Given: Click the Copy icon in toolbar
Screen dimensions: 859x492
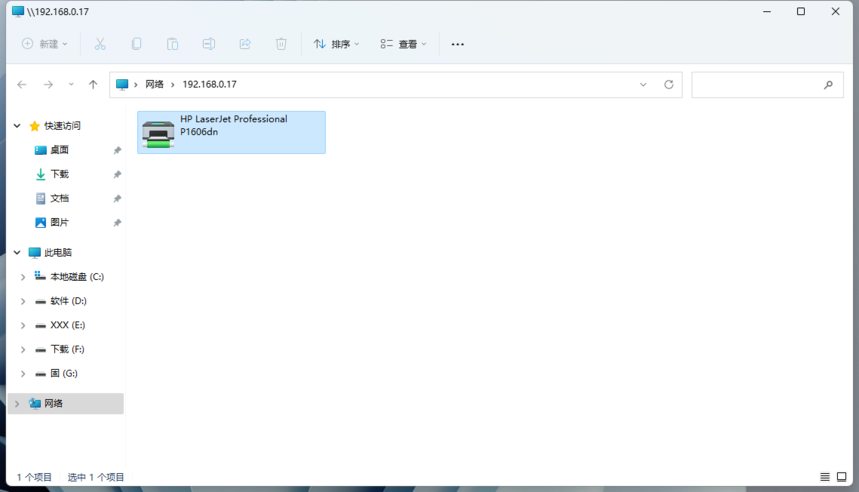Looking at the screenshot, I should (136, 44).
